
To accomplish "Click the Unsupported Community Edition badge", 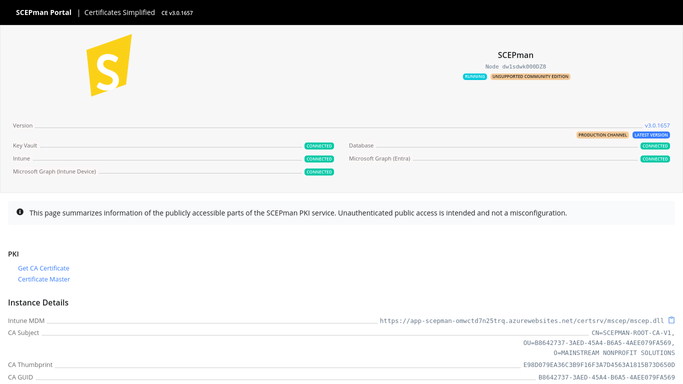I will click(x=530, y=77).
